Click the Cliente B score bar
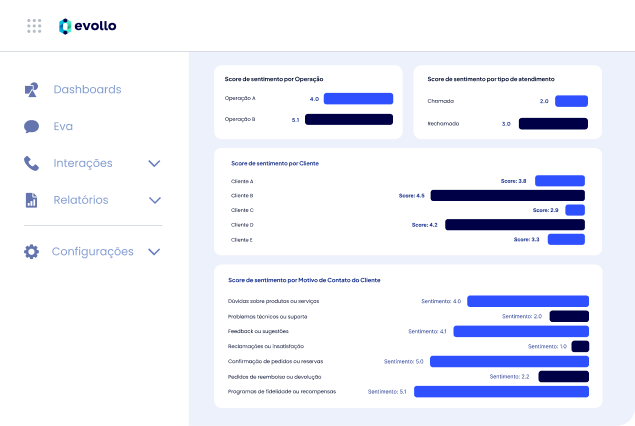The width and height of the screenshot is (635, 426). 507,196
